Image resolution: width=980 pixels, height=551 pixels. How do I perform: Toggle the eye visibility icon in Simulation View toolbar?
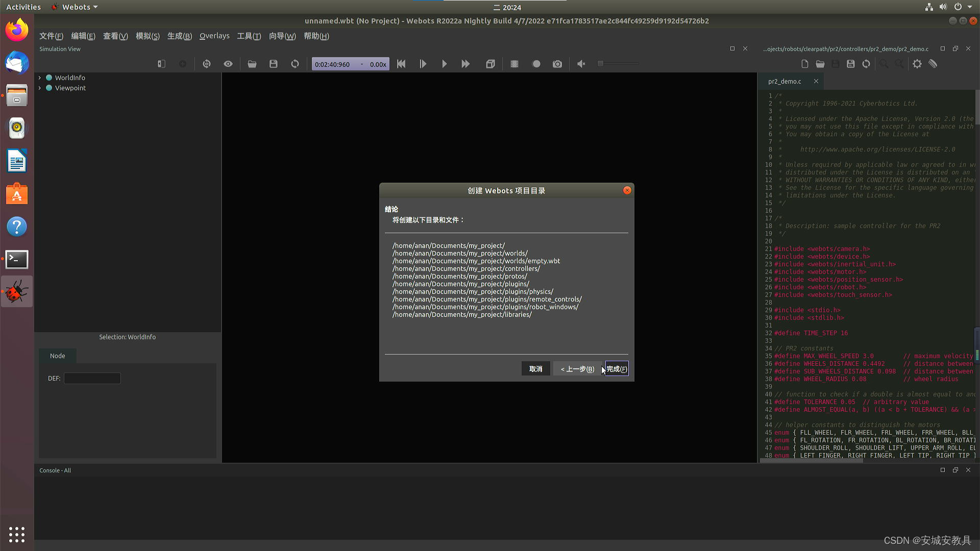point(228,64)
